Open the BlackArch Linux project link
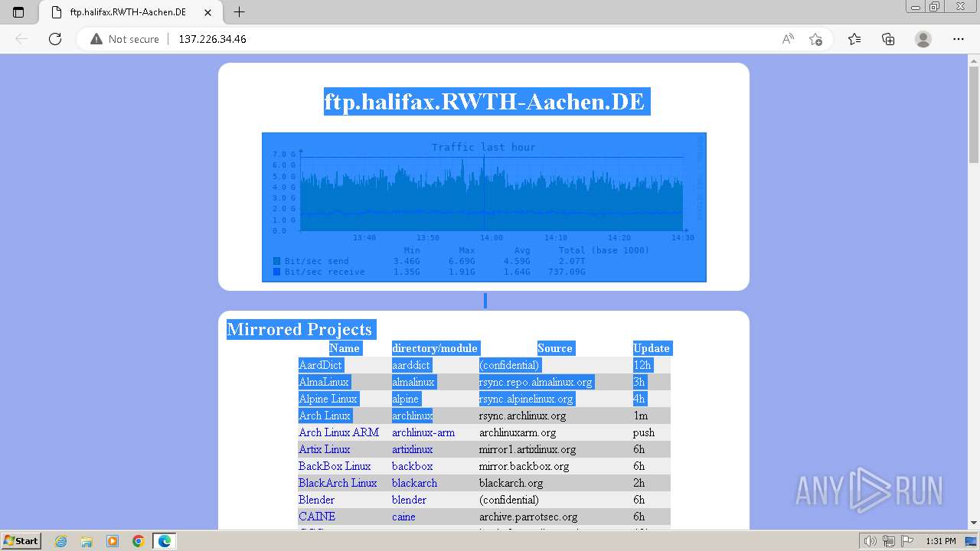 click(338, 483)
